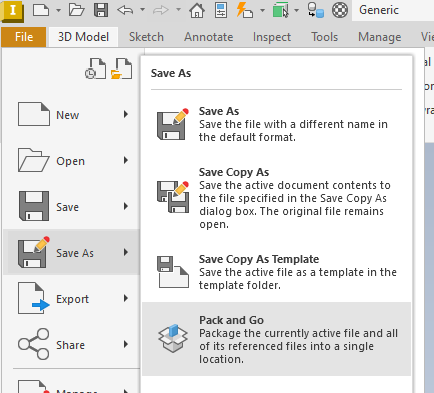Screen dimensions: 434x393
Task: Click the green select priority icon
Action: point(281,10)
